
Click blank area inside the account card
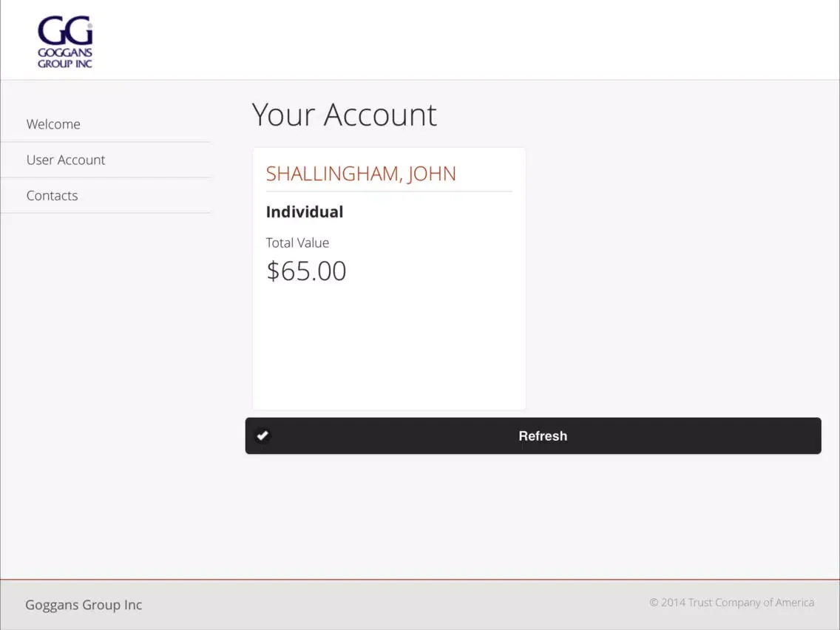pos(388,348)
